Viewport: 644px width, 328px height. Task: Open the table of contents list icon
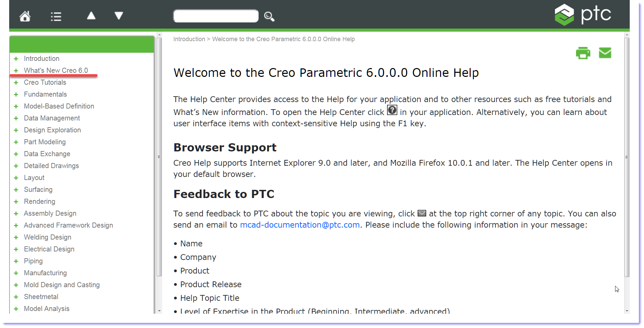pos(56,16)
